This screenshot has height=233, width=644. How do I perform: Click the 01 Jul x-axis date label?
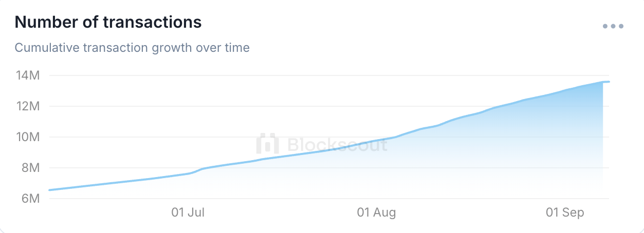tap(188, 212)
